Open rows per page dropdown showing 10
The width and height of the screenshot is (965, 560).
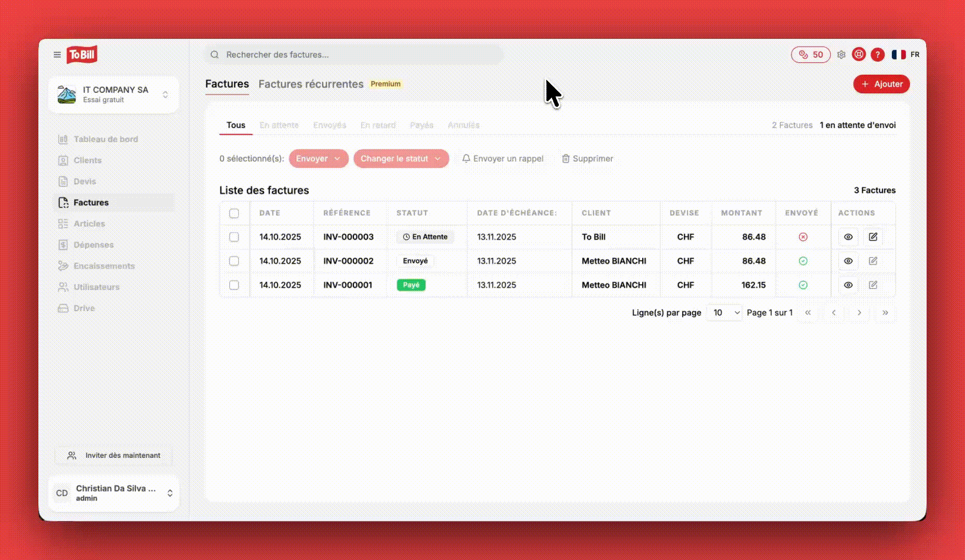(724, 313)
